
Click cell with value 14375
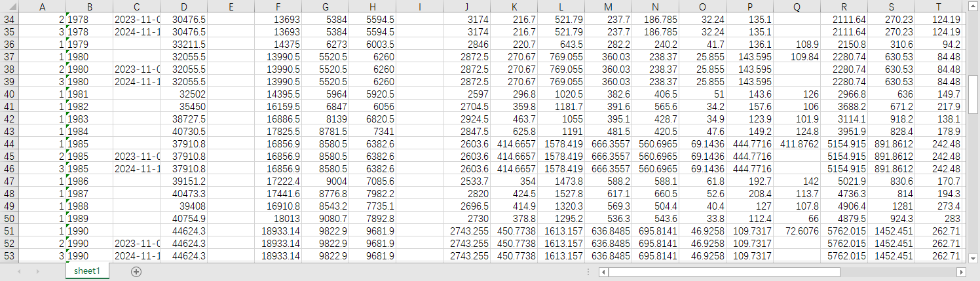pyautogui.click(x=278, y=45)
